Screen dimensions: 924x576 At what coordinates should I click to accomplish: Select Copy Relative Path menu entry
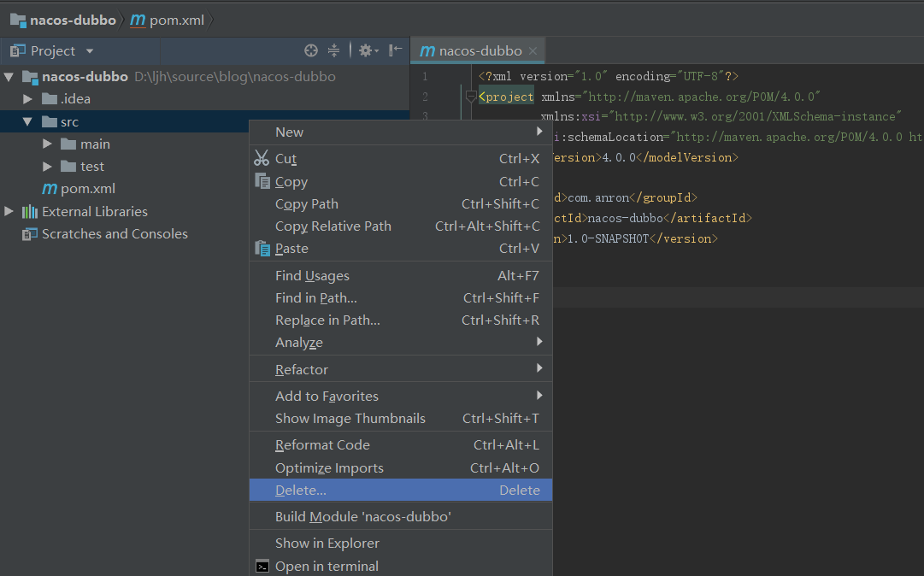[333, 226]
